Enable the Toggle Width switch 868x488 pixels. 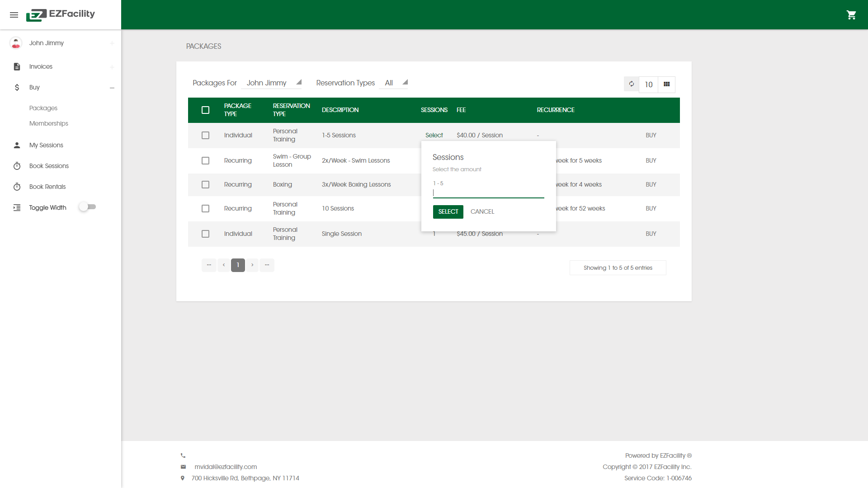tap(88, 207)
